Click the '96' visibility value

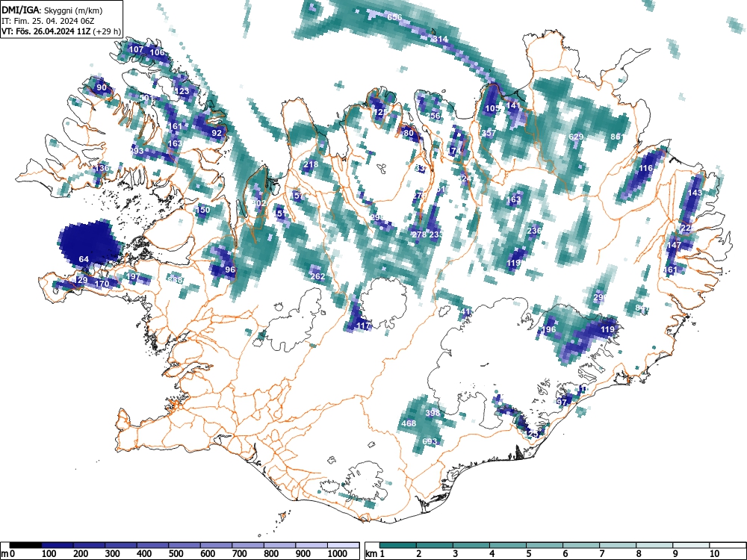pos(230,269)
